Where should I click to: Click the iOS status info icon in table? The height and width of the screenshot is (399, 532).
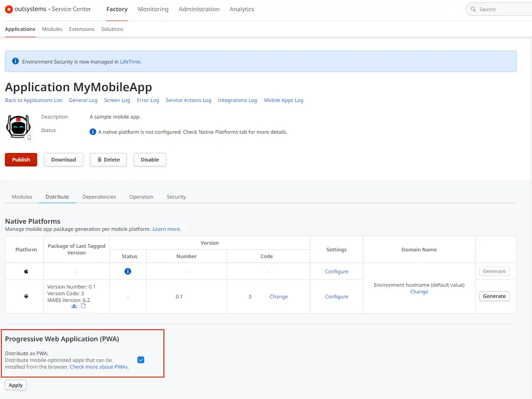[x=128, y=271]
